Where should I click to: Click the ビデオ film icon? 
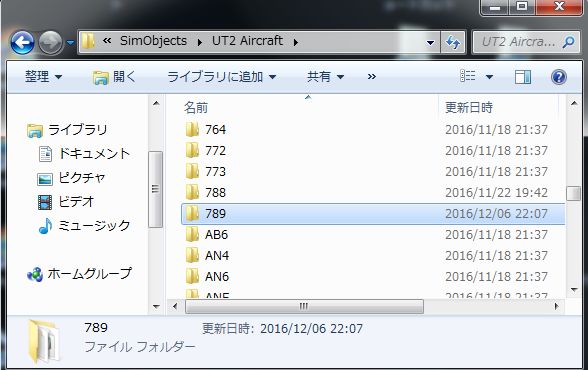tap(45, 202)
